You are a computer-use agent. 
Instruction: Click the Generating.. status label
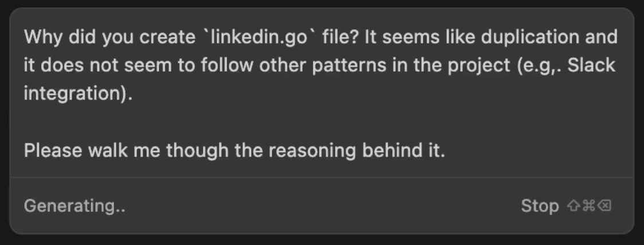74,206
